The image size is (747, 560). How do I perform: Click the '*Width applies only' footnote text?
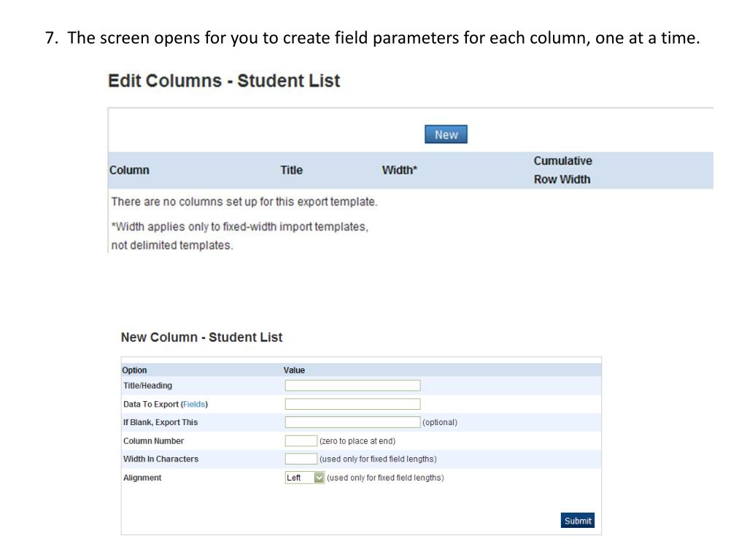pyautogui.click(x=239, y=236)
